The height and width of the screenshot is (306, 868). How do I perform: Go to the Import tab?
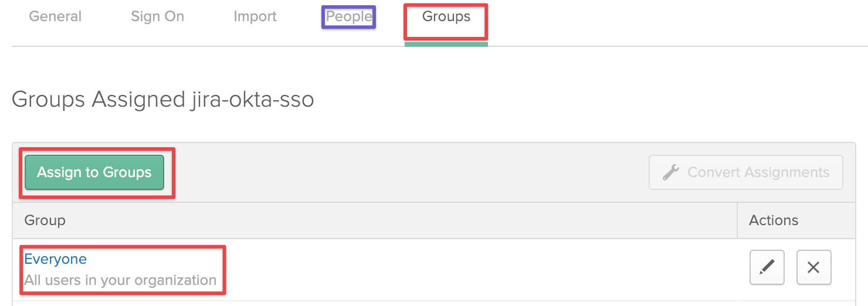255,16
